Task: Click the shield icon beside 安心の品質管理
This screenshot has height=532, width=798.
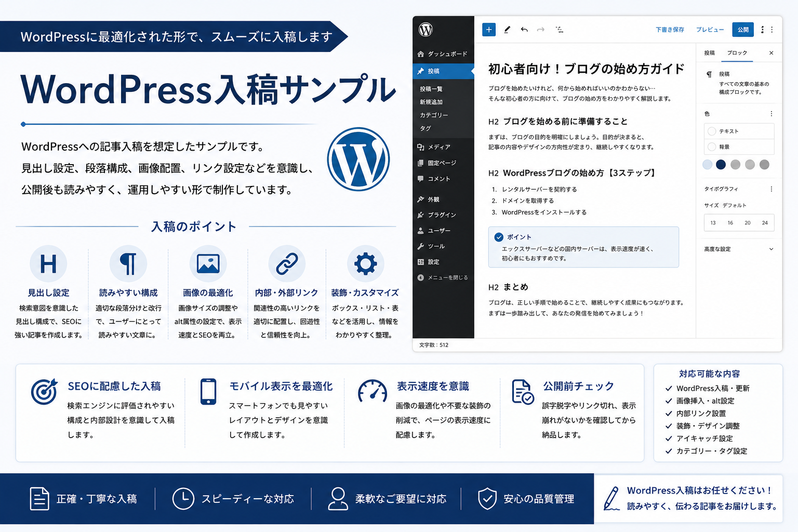Action: [487, 499]
